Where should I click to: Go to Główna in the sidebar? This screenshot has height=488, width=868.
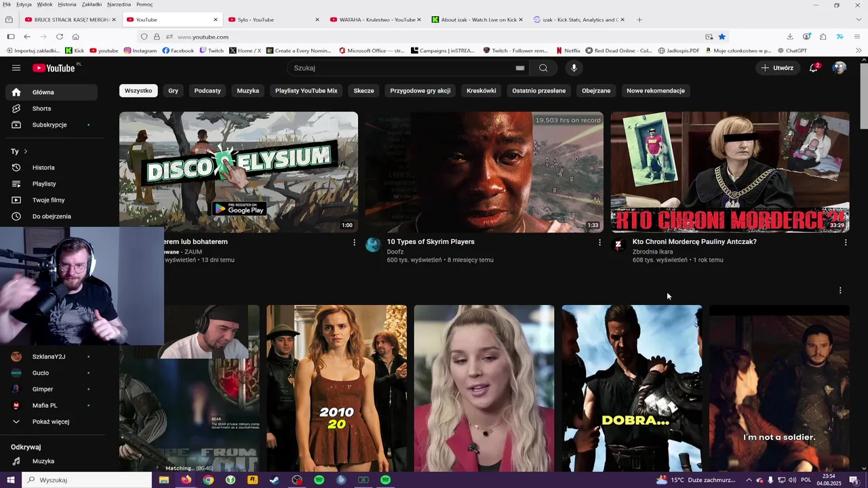(52, 92)
